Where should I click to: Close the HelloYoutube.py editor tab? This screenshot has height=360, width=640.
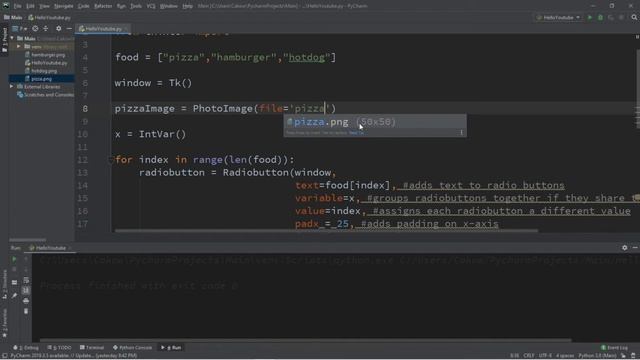point(127,29)
